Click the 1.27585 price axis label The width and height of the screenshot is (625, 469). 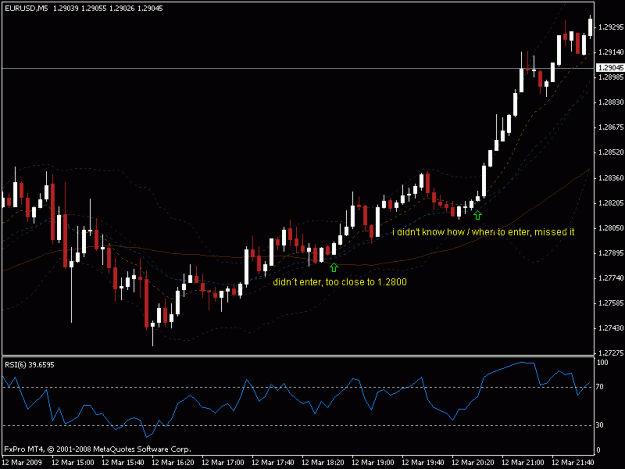pos(611,303)
